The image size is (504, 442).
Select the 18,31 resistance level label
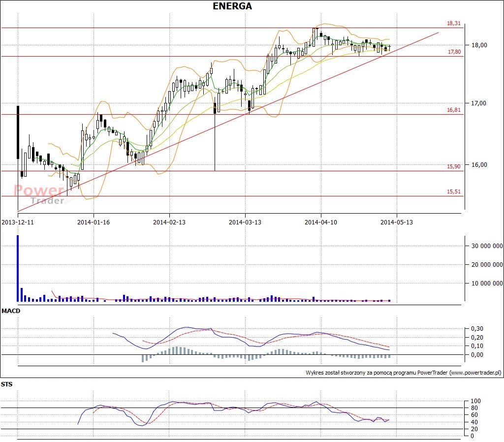click(x=453, y=23)
